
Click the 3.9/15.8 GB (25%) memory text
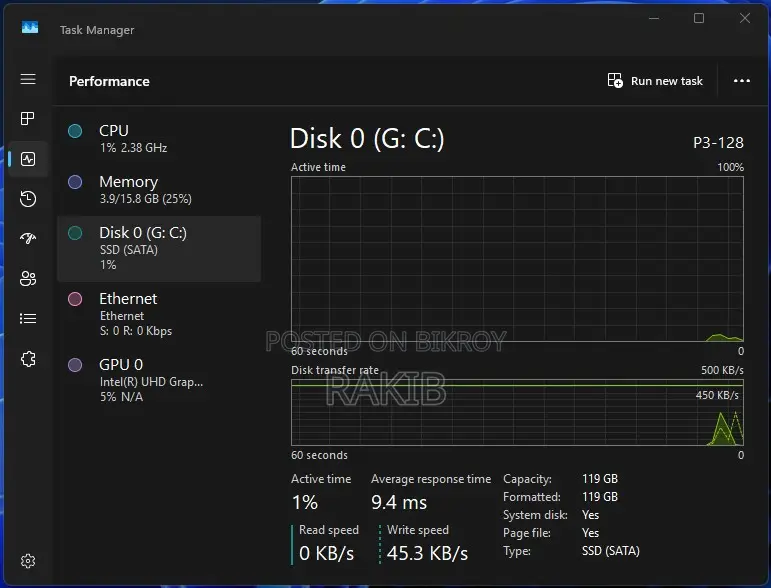click(x=146, y=199)
